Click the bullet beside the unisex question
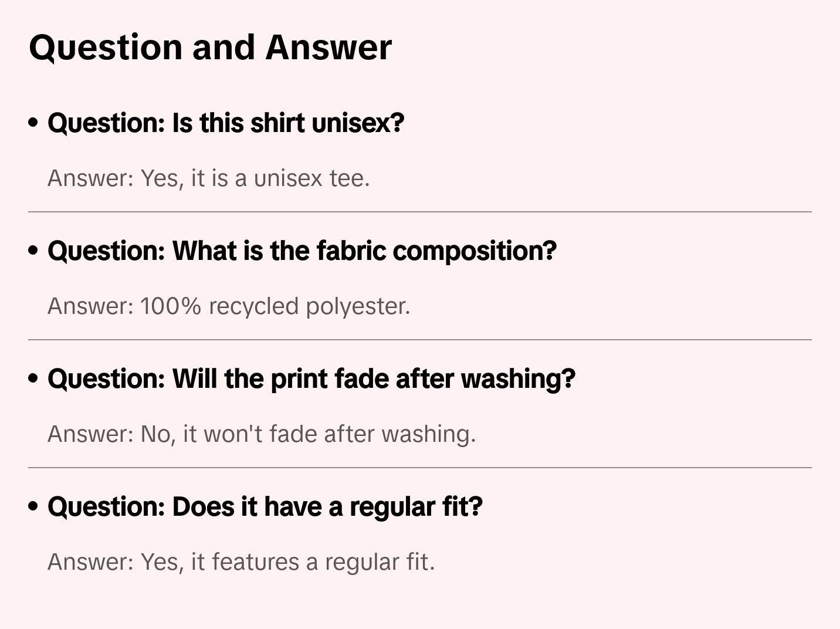840x629 pixels. [x=33, y=123]
